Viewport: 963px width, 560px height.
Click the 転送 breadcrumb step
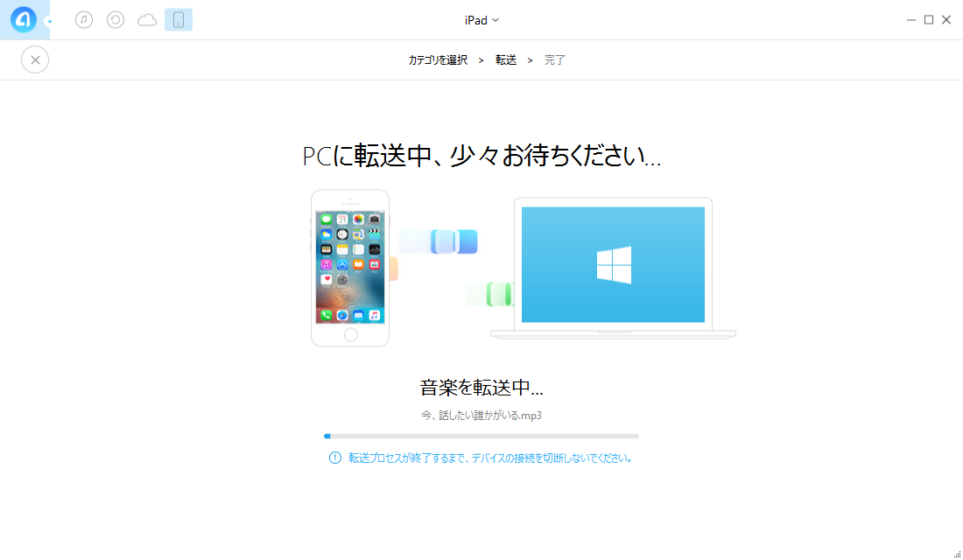tap(506, 59)
